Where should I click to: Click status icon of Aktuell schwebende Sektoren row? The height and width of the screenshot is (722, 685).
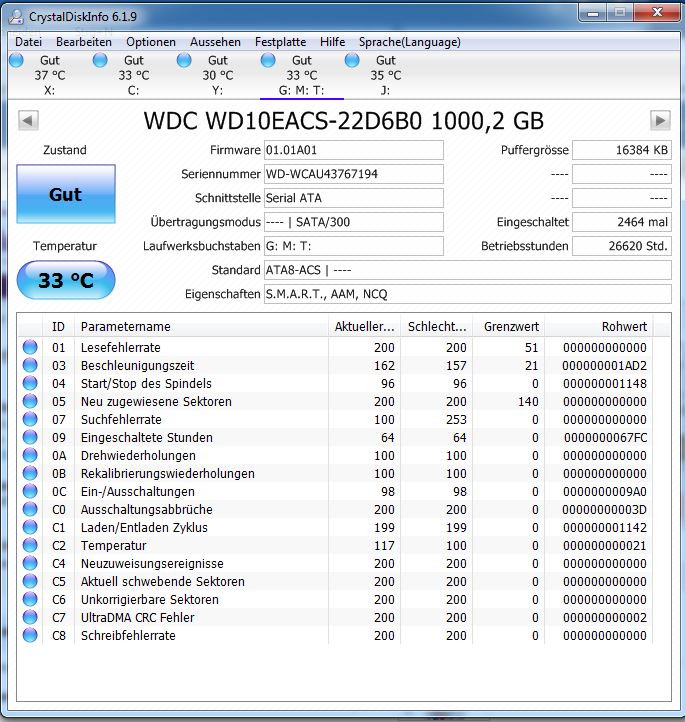click(30, 581)
